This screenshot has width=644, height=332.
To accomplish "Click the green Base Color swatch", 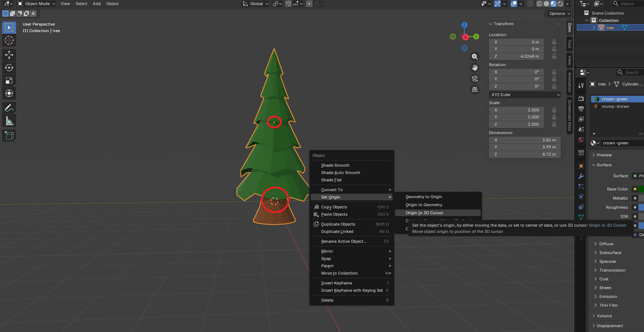I will coord(641,189).
